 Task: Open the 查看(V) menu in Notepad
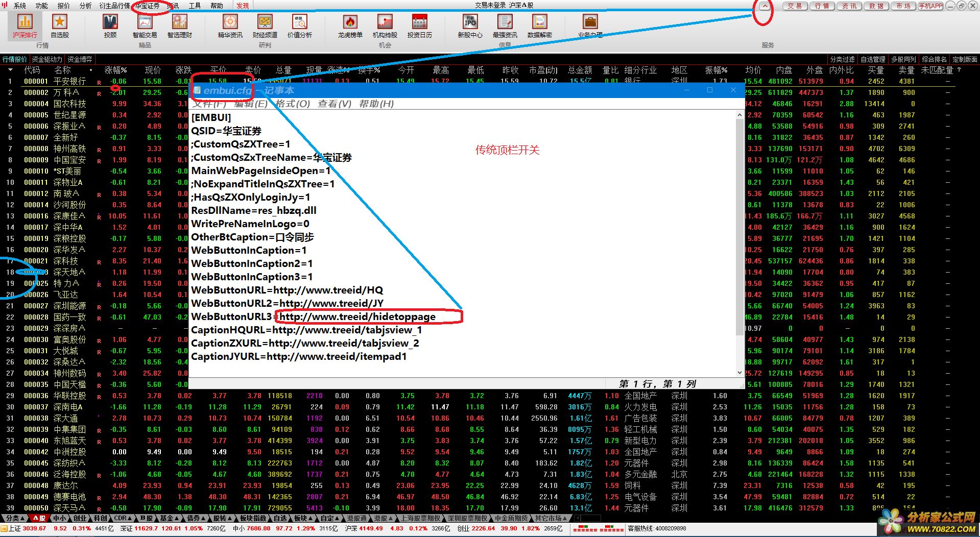(x=334, y=104)
